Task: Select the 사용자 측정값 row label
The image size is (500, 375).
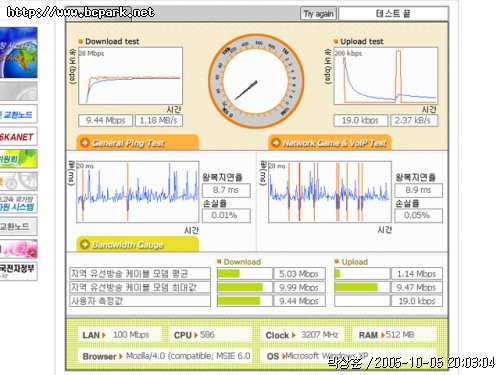Action: click(x=140, y=301)
